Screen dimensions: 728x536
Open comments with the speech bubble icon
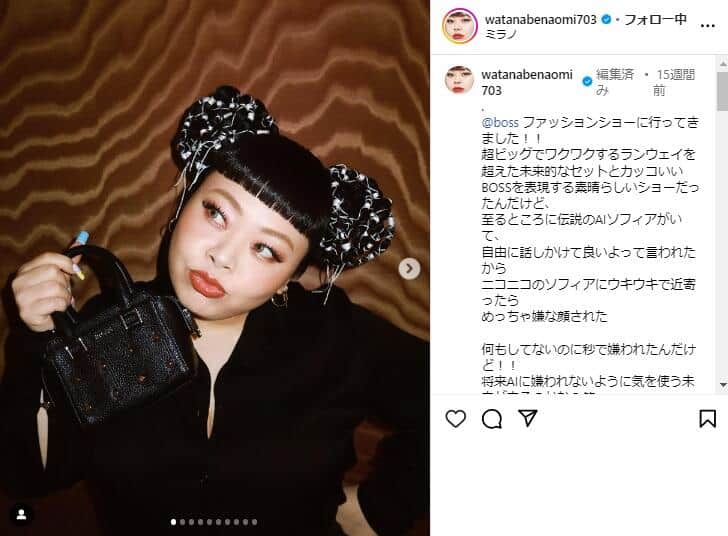492,419
